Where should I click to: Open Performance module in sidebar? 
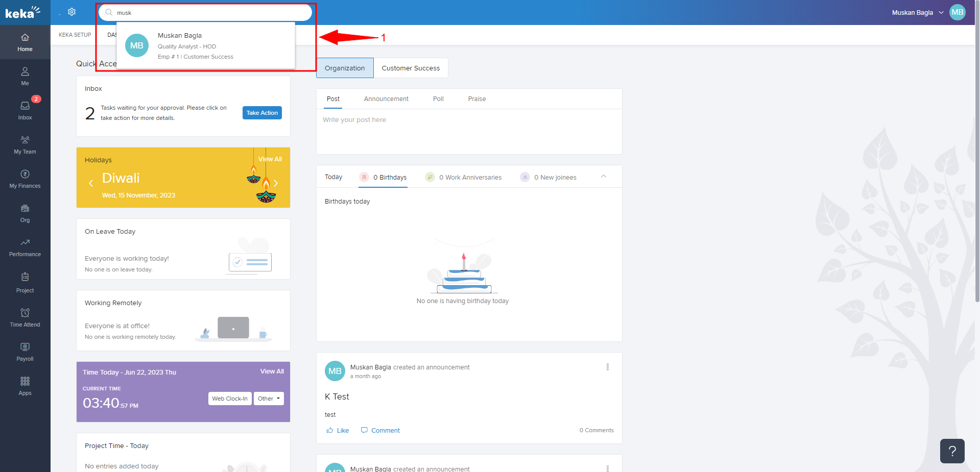[x=25, y=247]
